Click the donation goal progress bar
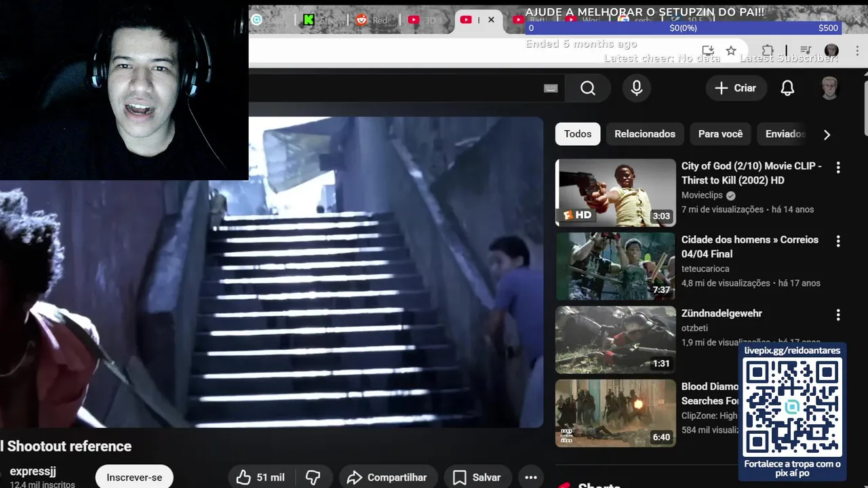The height and width of the screenshot is (488, 868). (684, 28)
